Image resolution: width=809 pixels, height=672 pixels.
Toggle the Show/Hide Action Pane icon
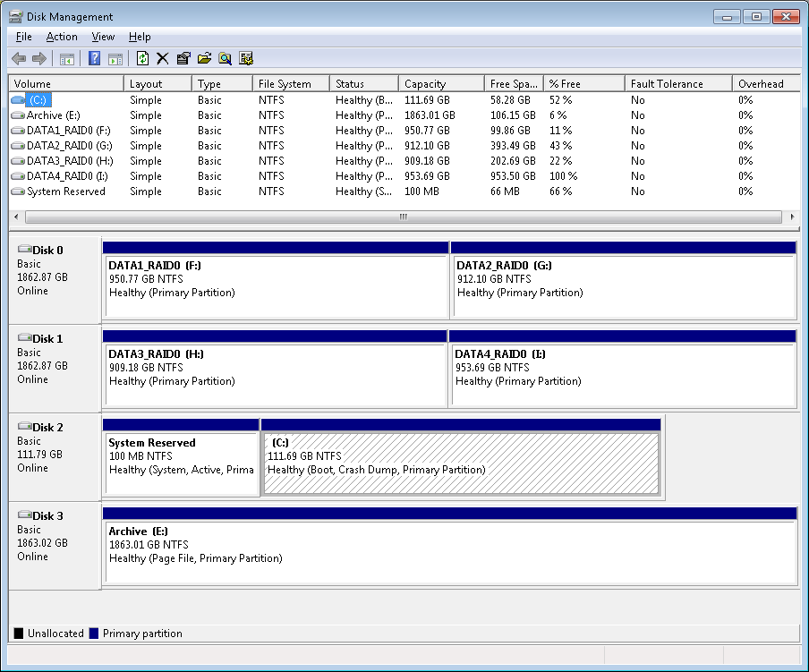115,59
